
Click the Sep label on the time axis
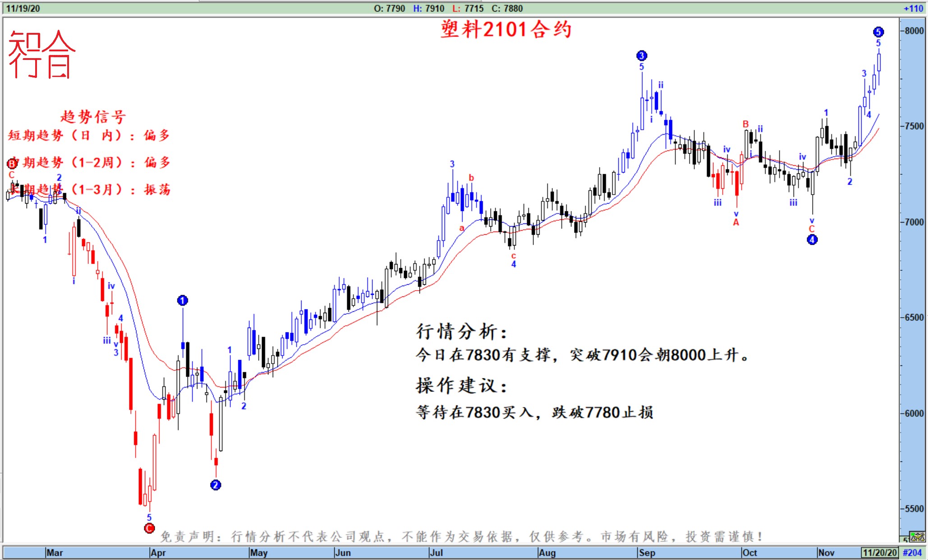pos(647,552)
